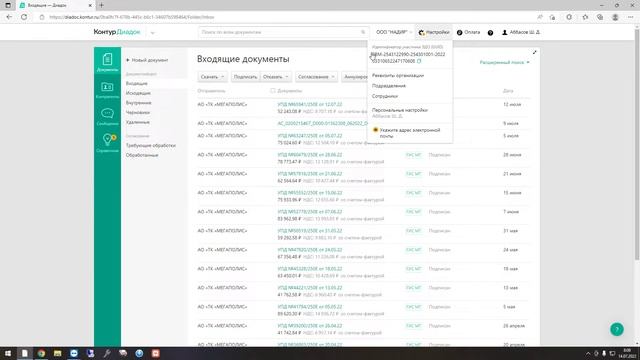Create a Новый документ
The width and height of the screenshot is (640, 360).
pos(147,60)
